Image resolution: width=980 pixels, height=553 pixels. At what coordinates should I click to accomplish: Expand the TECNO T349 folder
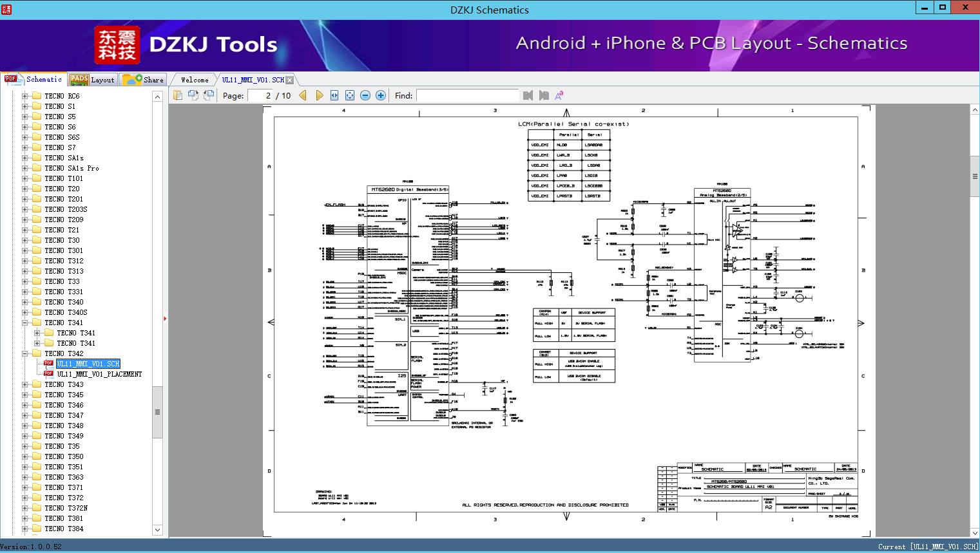pyautogui.click(x=24, y=436)
